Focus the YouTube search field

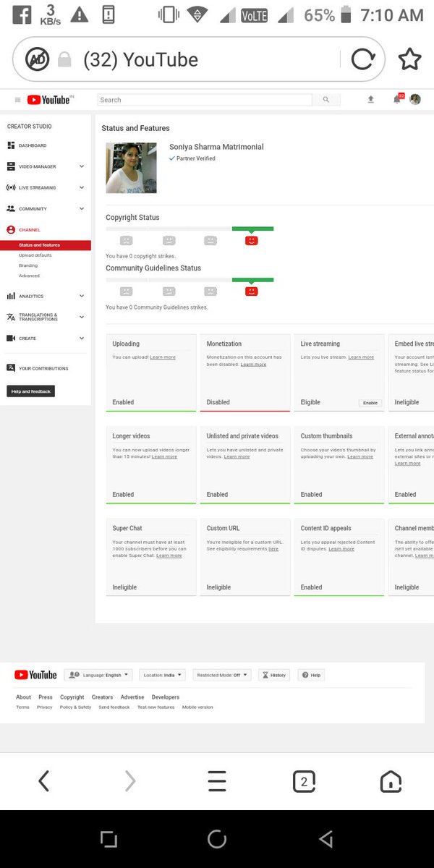coord(205,100)
